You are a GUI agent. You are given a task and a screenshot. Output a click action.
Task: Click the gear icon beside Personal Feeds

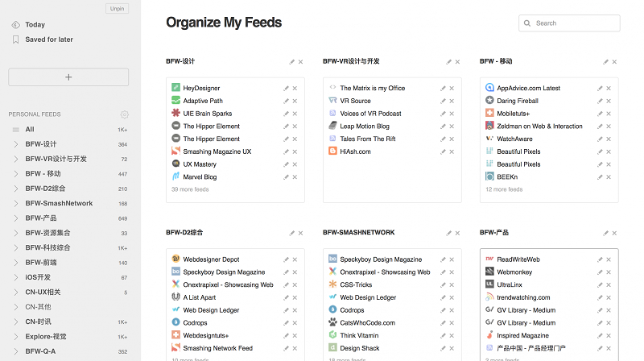[x=125, y=114]
